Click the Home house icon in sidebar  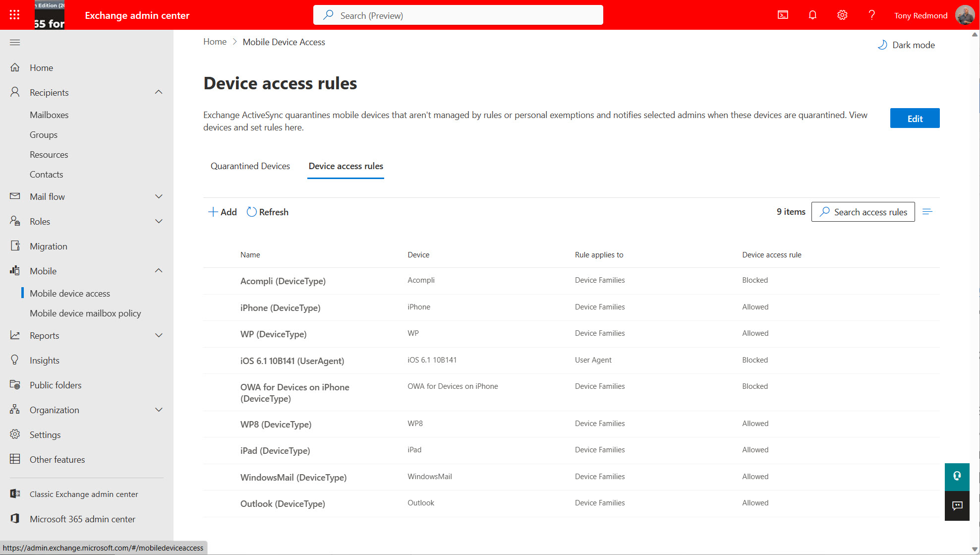[x=15, y=67]
